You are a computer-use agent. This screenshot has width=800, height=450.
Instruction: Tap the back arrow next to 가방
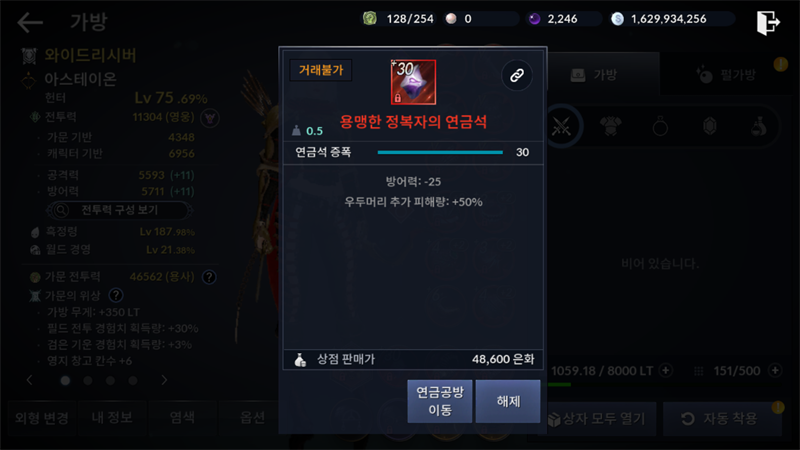click(x=30, y=22)
